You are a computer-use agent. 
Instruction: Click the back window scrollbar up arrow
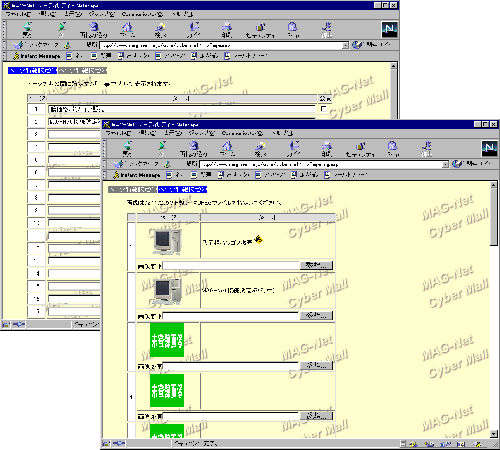click(x=394, y=66)
